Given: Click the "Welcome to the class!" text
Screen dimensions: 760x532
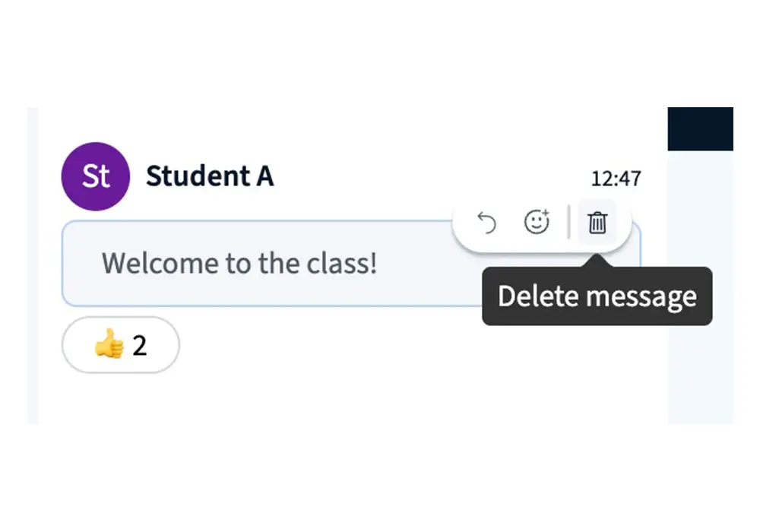Looking at the screenshot, I should 239,264.
